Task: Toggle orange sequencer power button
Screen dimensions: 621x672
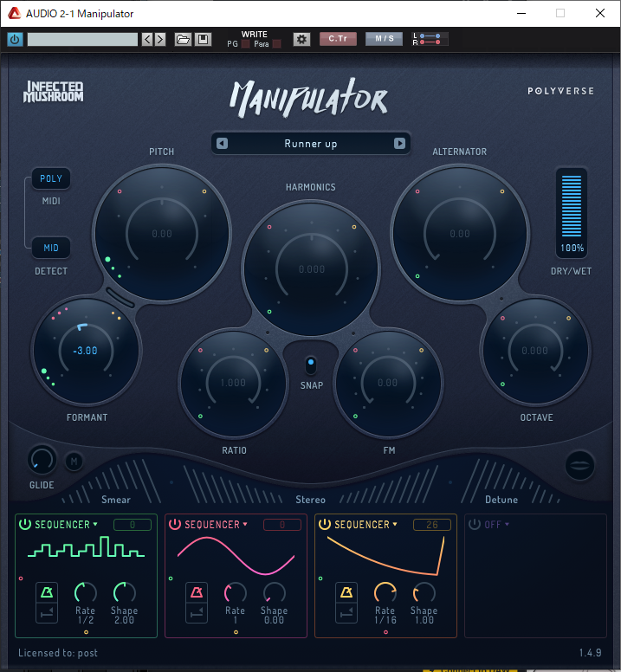Action: coord(325,524)
